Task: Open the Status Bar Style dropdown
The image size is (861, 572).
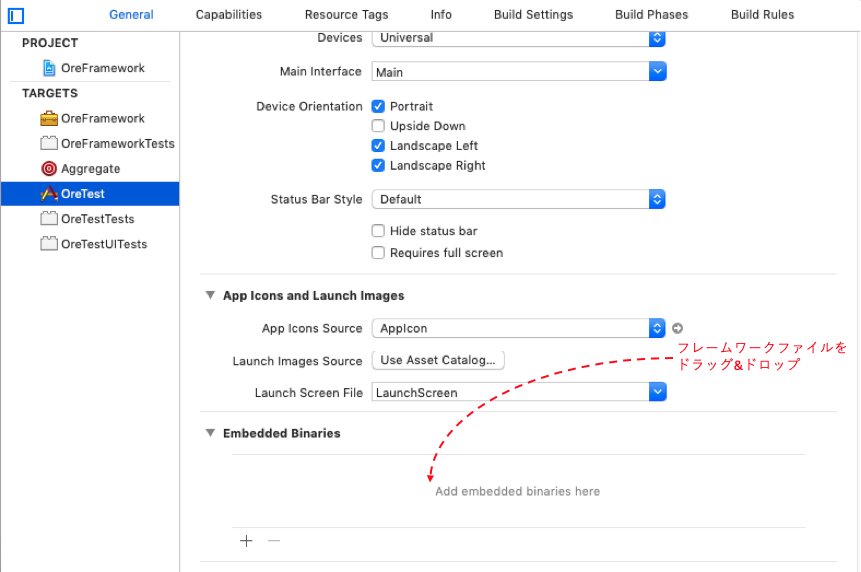Action: pyautogui.click(x=518, y=199)
